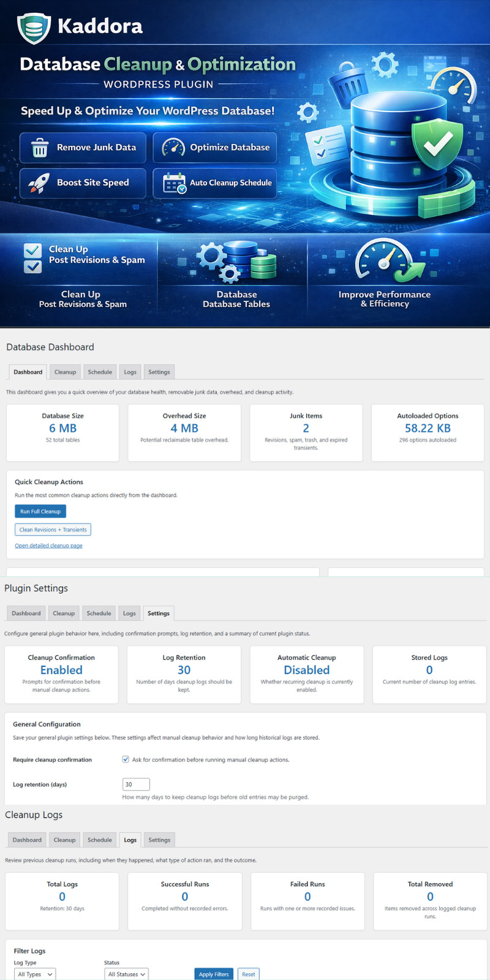Click the Junk Items count 2
The image size is (490, 980).
[x=306, y=428]
